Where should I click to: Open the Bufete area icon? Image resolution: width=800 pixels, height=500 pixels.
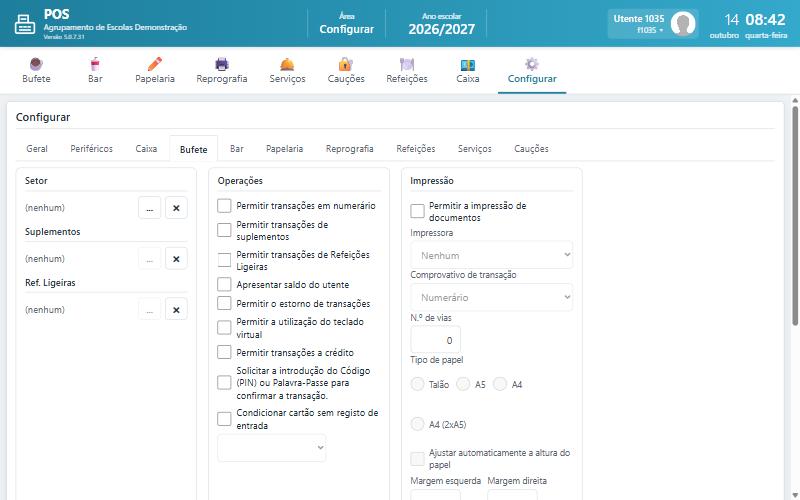pos(36,64)
